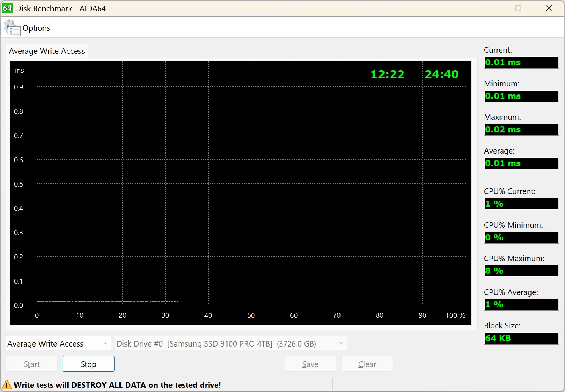Image resolution: width=565 pixels, height=392 pixels.
Task: Click the '100 %' x-axis label
Action: point(455,315)
